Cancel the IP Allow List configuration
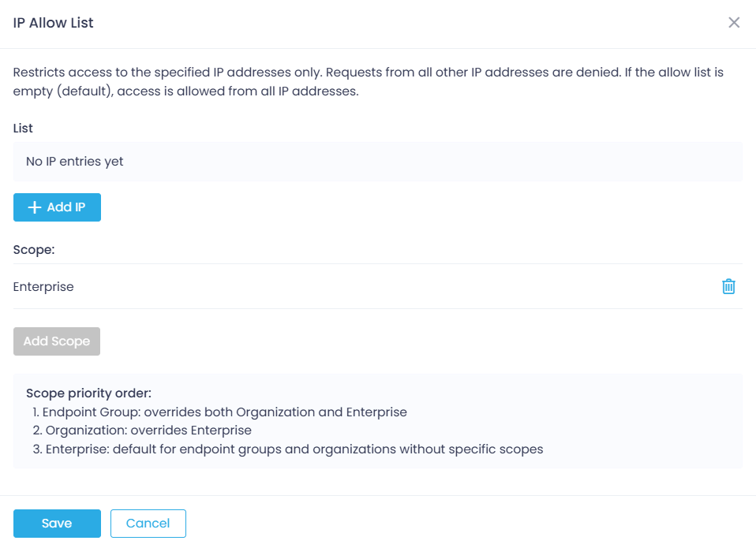 coord(148,523)
